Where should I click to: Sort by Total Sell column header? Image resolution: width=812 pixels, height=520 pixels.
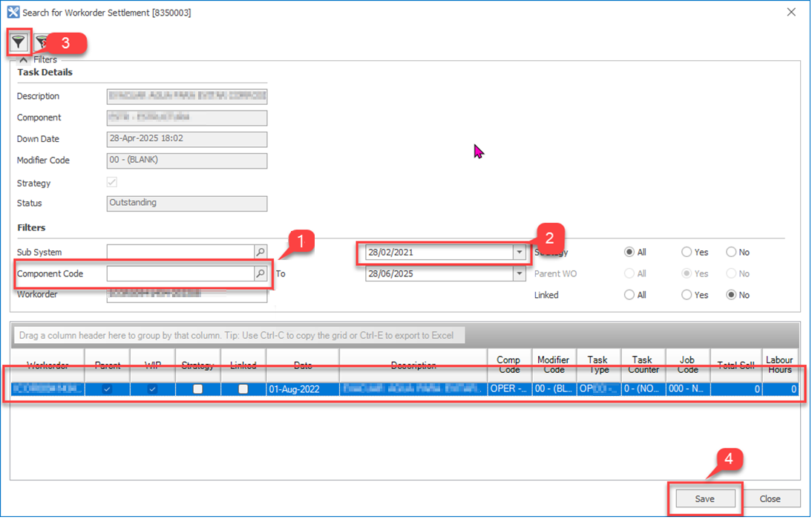tap(736, 365)
